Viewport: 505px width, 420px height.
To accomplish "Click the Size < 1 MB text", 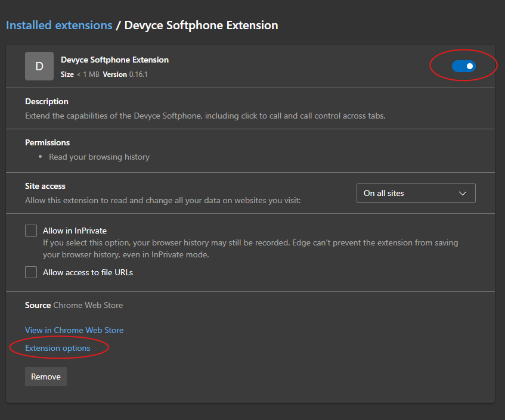I will (80, 74).
